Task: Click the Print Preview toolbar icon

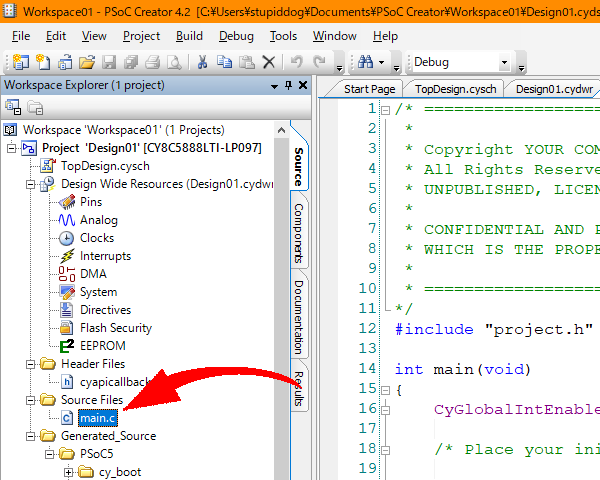Action: pos(174,62)
